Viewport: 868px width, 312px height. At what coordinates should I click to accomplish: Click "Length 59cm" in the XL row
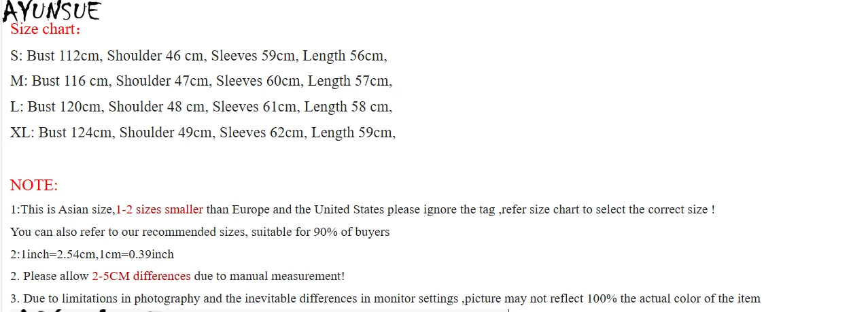click(x=352, y=133)
